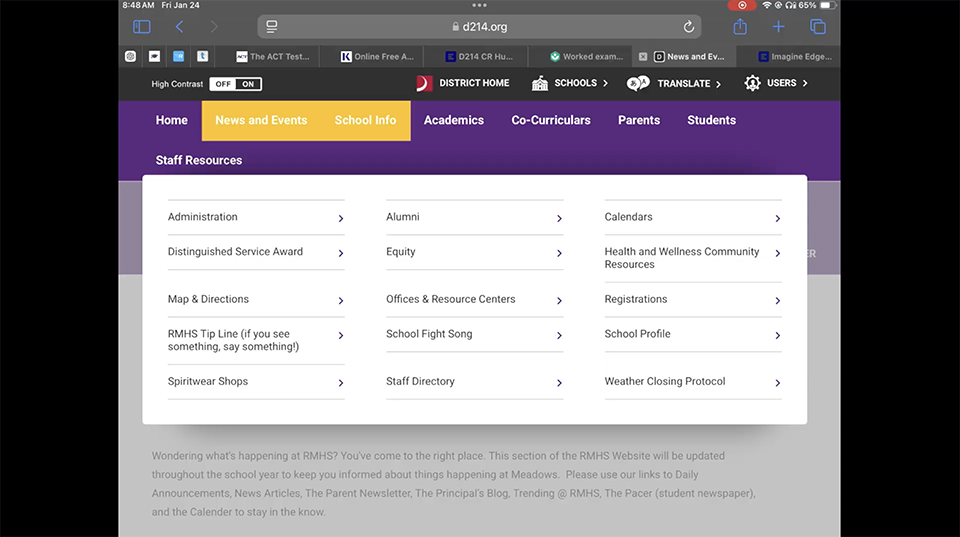The height and width of the screenshot is (537, 960).
Task: Tap the battery indicator in status bar
Action: (x=827, y=6)
